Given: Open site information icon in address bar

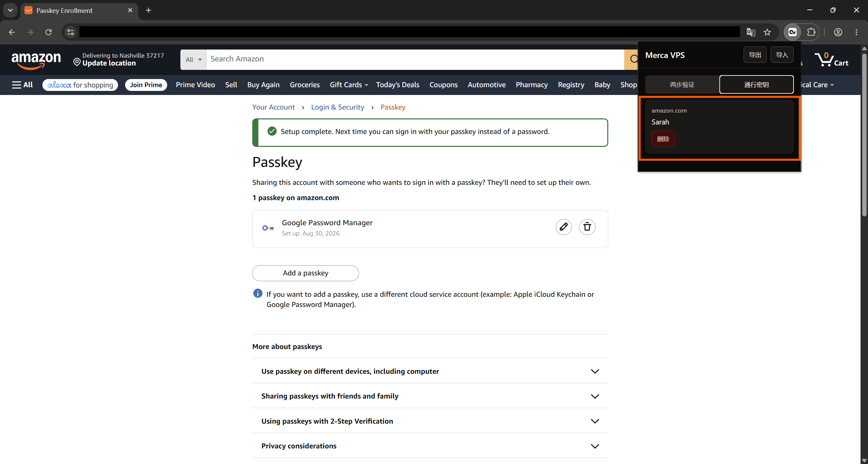Looking at the screenshot, I should pyautogui.click(x=71, y=32).
